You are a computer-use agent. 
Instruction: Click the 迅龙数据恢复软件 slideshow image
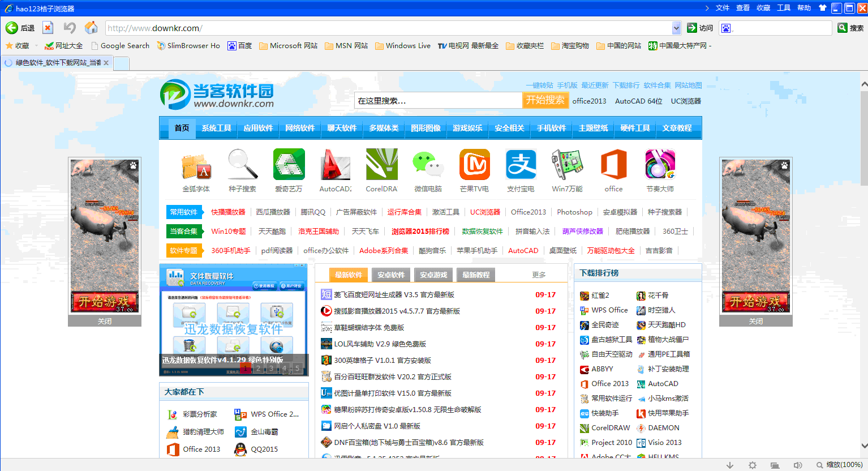coord(234,320)
